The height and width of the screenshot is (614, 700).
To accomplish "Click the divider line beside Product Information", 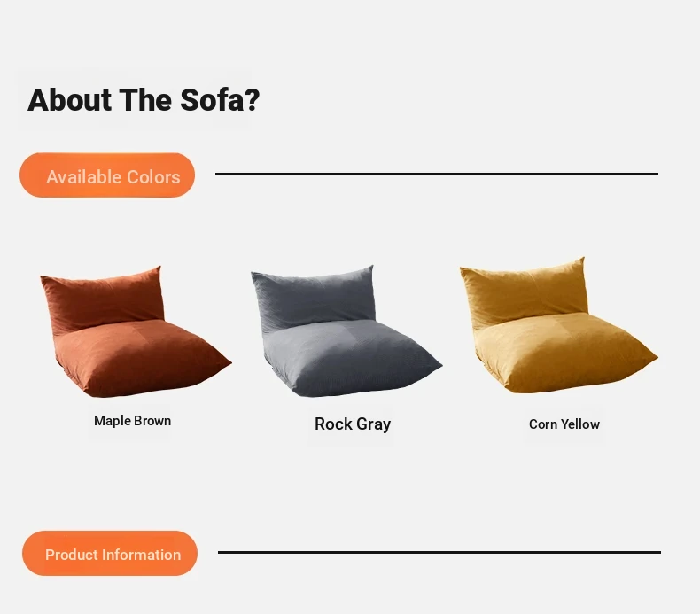I will pyautogui.click(x=439, y=552).
